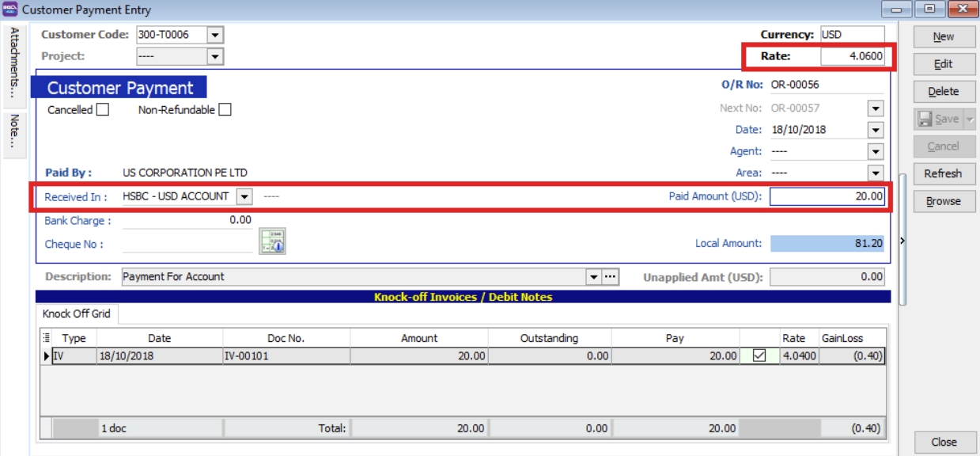
Task: Click the app icon in title bar
Action: tap(10, 10)
